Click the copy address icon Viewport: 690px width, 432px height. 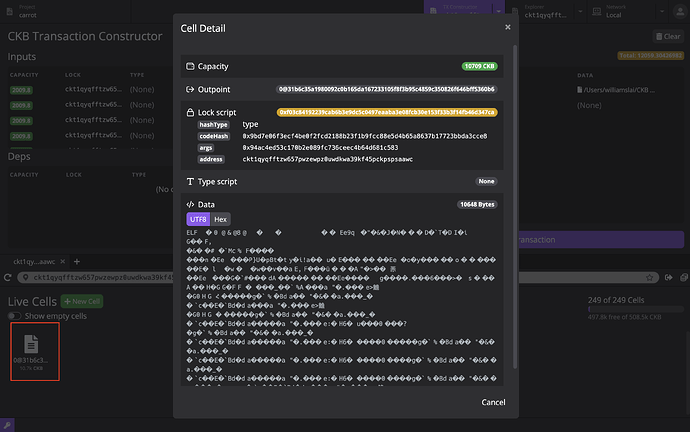(x=683, y=278)
